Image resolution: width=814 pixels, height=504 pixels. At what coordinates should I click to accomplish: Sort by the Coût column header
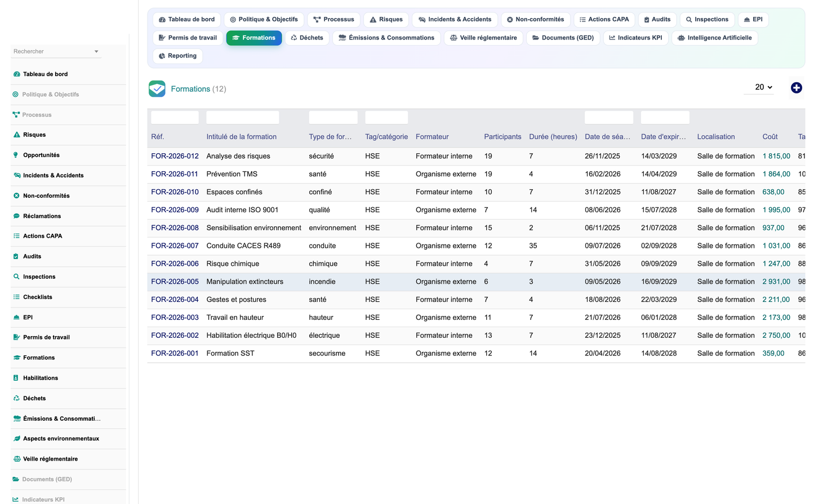tap(770, 137)
